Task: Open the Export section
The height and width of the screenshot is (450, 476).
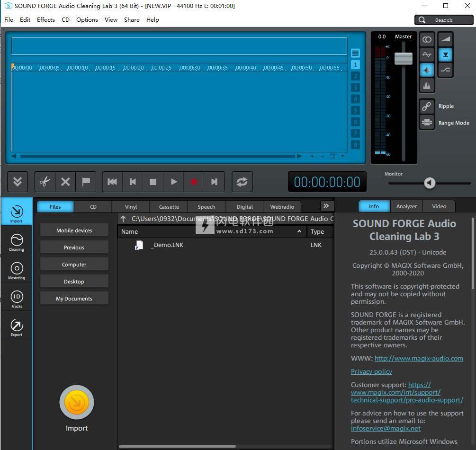Action: (17, 327)
